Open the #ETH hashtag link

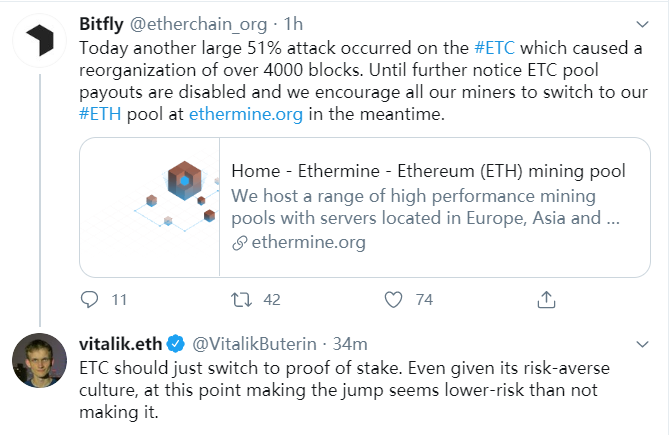coord(100,114)
